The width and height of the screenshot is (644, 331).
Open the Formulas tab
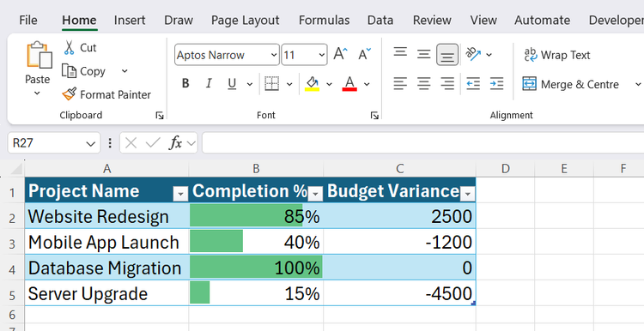[x=324, y=20]
